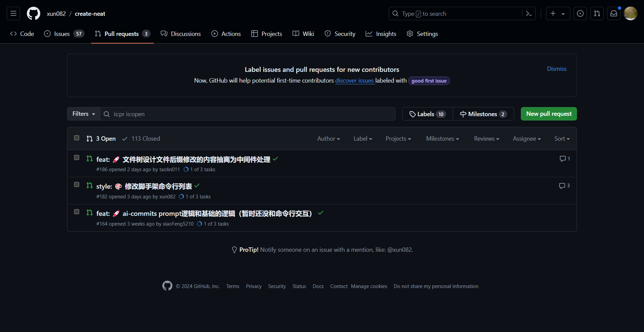The width and height of the screenshot is (644, 332).
Task: Open the Docs footer link
Action: pos(318,286)
